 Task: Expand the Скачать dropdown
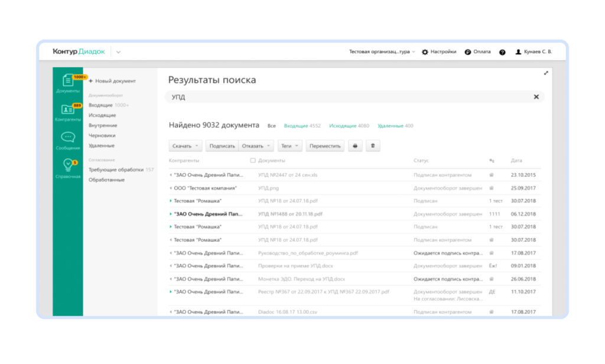point(186,145)
